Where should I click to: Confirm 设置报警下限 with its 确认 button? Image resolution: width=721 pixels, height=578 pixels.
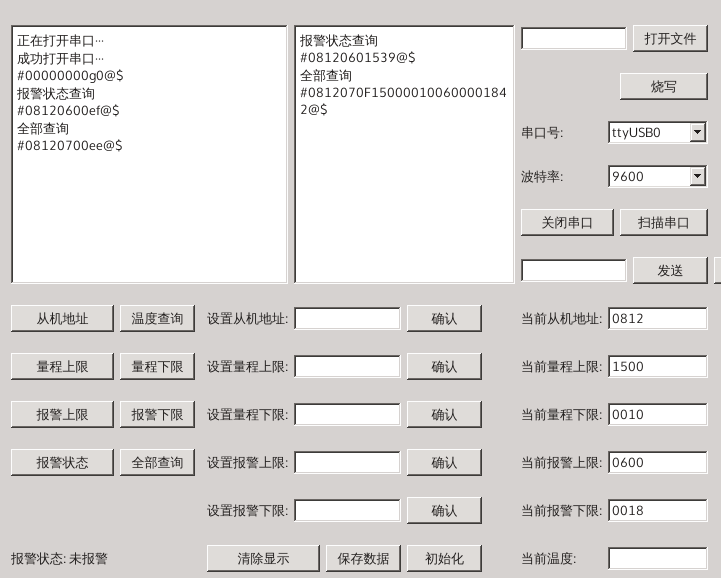coord(444,510)
